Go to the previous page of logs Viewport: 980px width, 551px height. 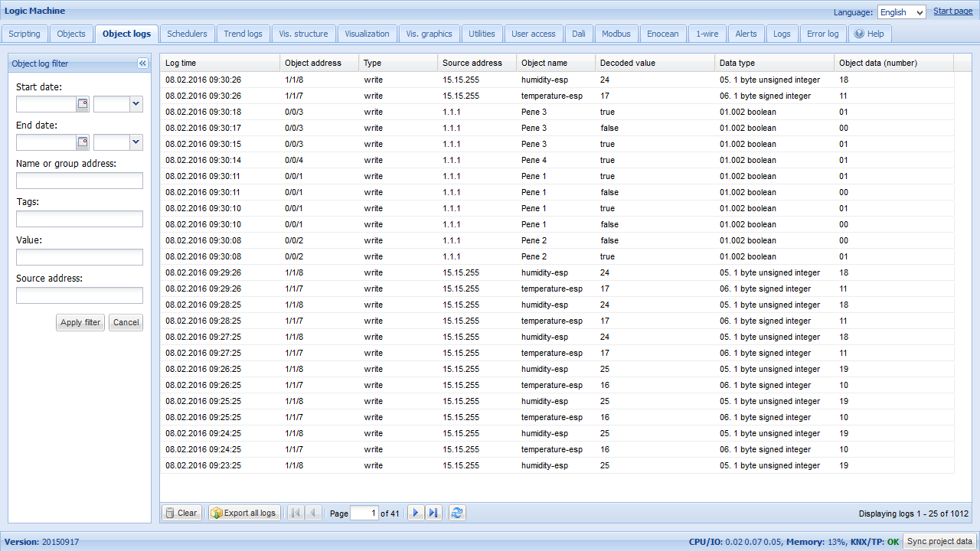click(313, 513)
